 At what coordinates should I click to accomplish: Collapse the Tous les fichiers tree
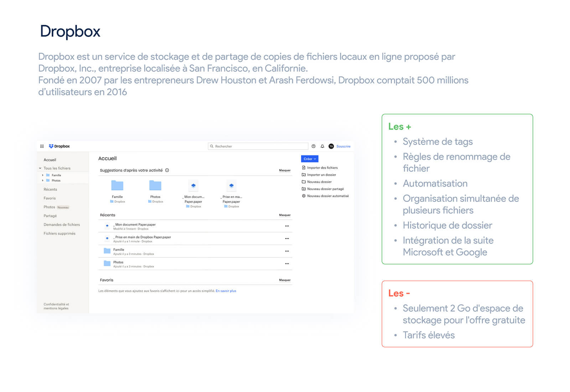pos(40,168)
